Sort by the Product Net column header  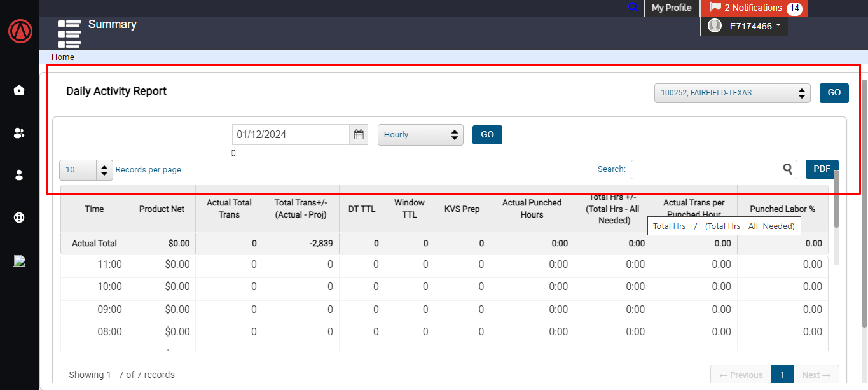tap(162, 209)
